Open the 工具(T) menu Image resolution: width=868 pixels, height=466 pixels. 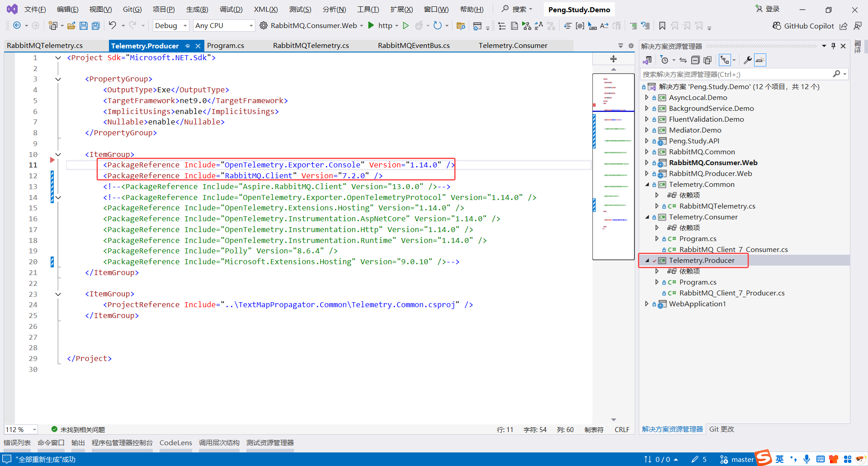(x=368, y=10)
